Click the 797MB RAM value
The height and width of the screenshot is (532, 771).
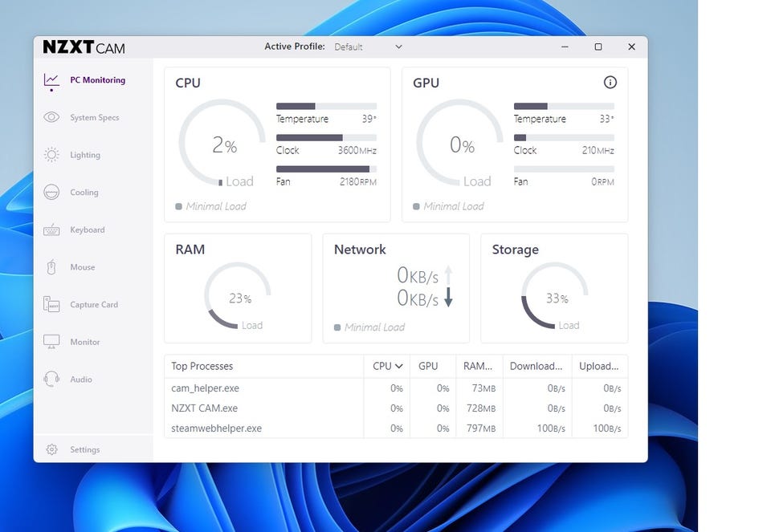coord(481,428)
